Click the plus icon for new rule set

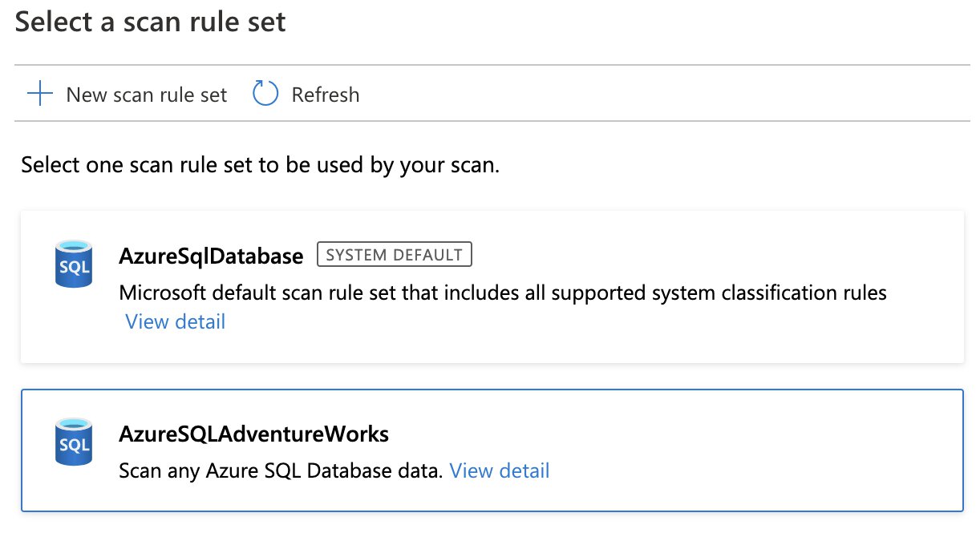tap(39, 94)
